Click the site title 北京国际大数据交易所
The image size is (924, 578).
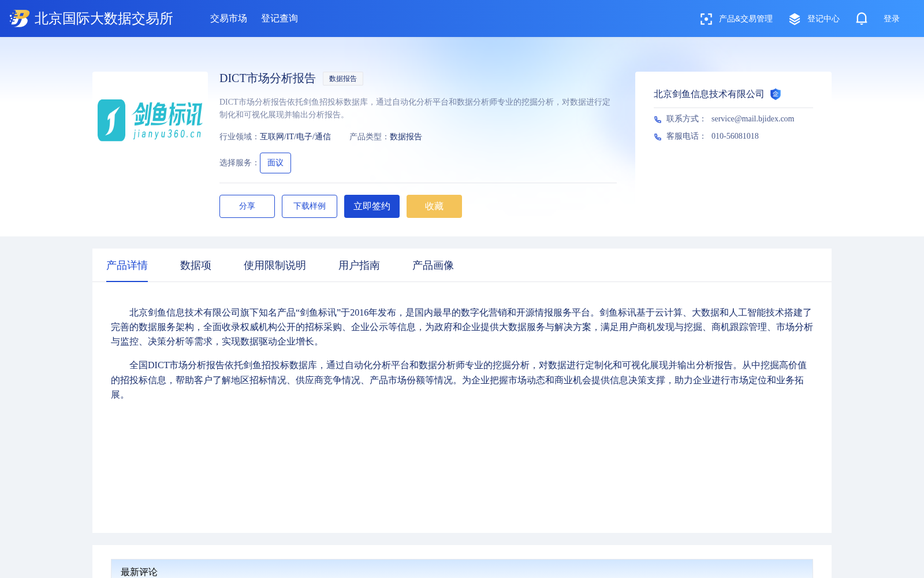click(104, 18)
